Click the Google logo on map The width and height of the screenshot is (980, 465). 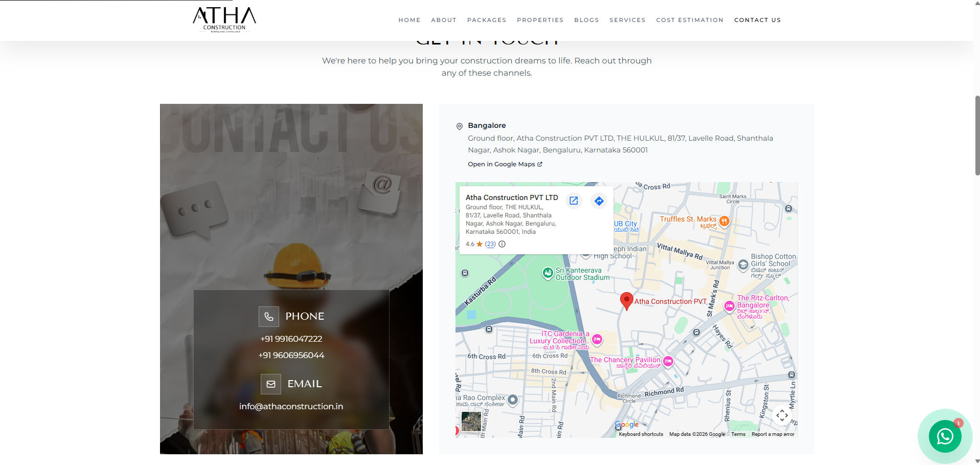coord(627,425)
